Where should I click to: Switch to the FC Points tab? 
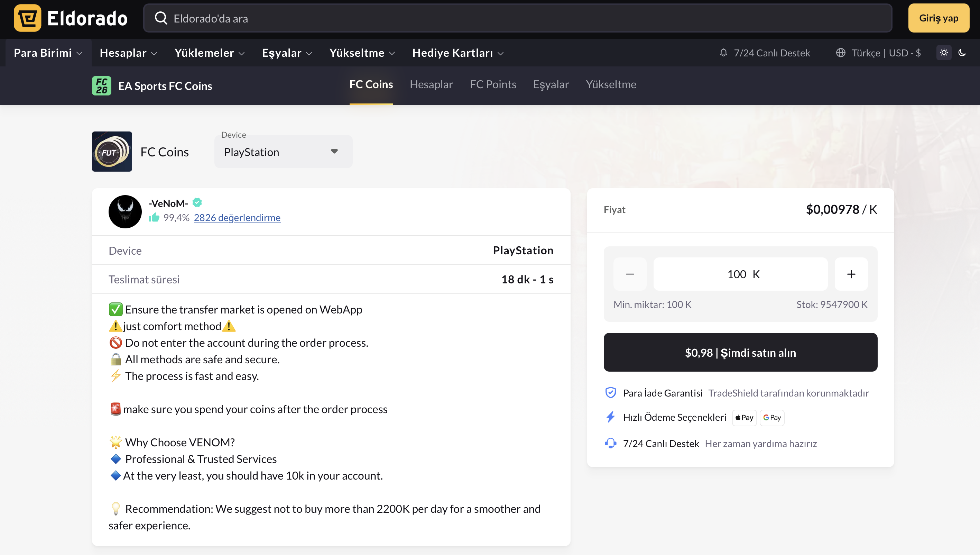click(492, 84)
